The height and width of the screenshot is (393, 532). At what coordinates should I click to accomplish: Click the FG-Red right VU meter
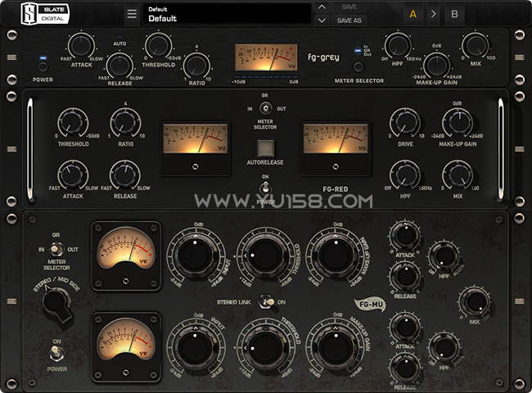pos(336,138)
